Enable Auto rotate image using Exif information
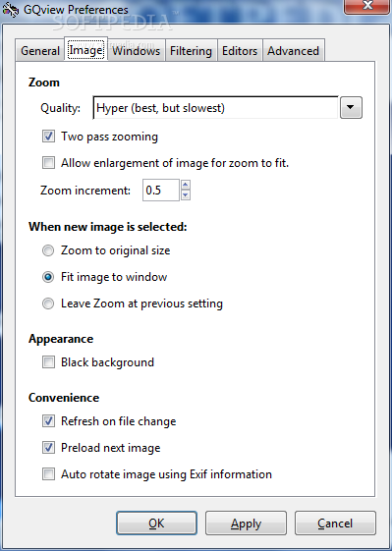The width and height of the screenshot is (392, 551). [x=48, y=474]
